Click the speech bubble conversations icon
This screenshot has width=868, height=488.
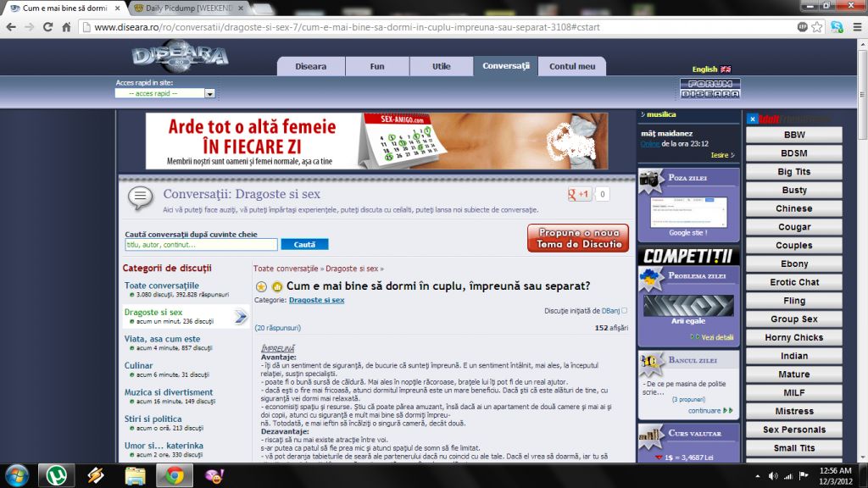point(141,197)
